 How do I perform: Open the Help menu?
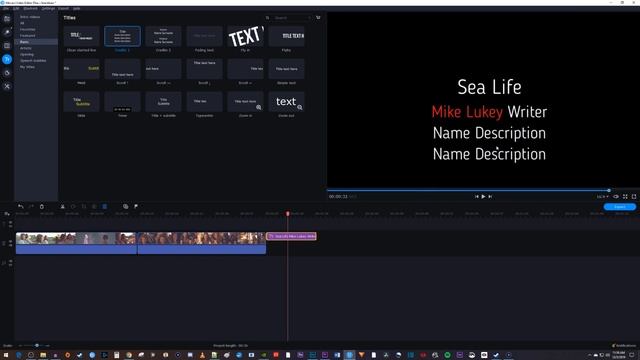(76, 8)
